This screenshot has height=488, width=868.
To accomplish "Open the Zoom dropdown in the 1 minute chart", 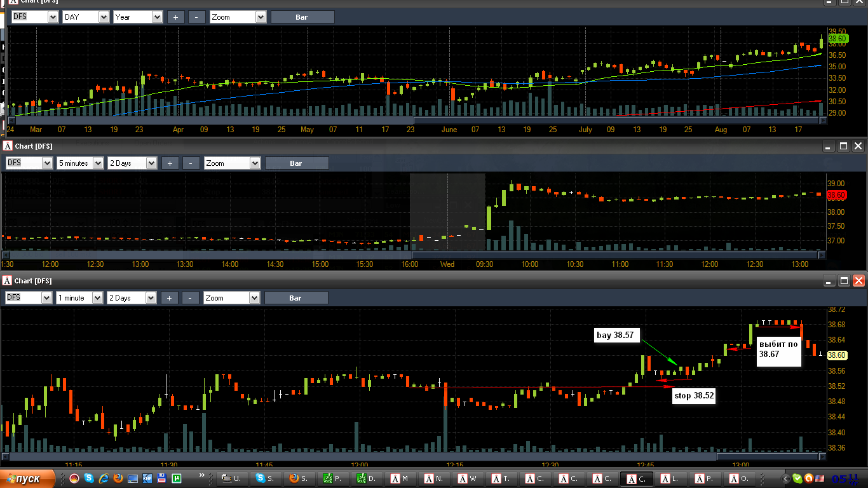I will click(x=233, y=297).
